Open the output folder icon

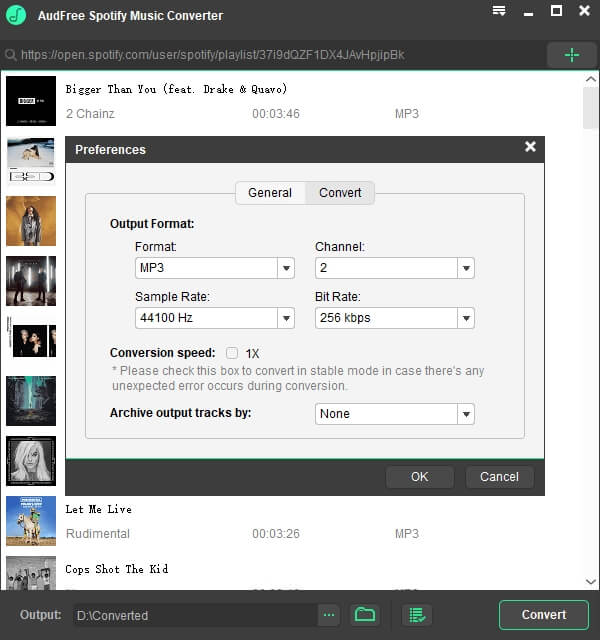coord(365,615)
